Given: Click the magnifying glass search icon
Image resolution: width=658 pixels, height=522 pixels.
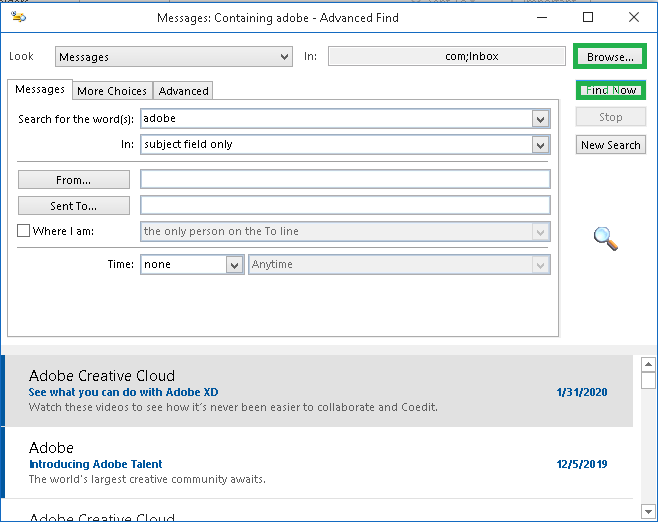Looking at the screenshot, I should click(x=606, y=238).
